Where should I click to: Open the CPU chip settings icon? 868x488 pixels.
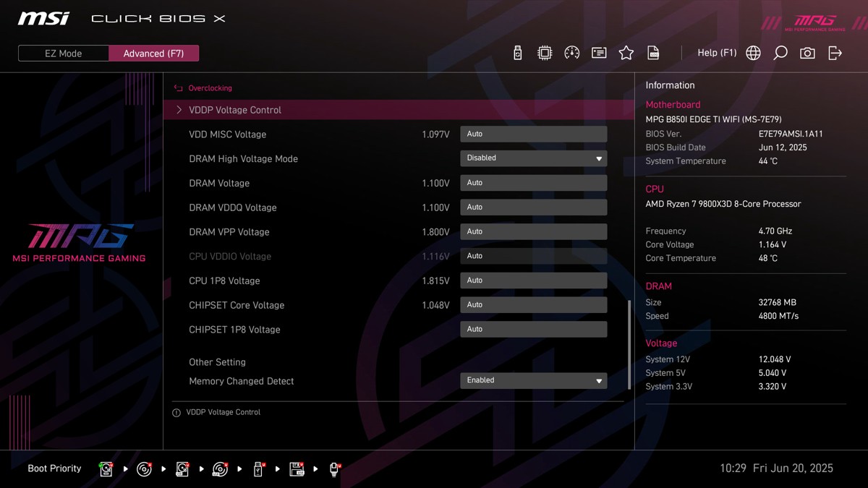[545, 53]
